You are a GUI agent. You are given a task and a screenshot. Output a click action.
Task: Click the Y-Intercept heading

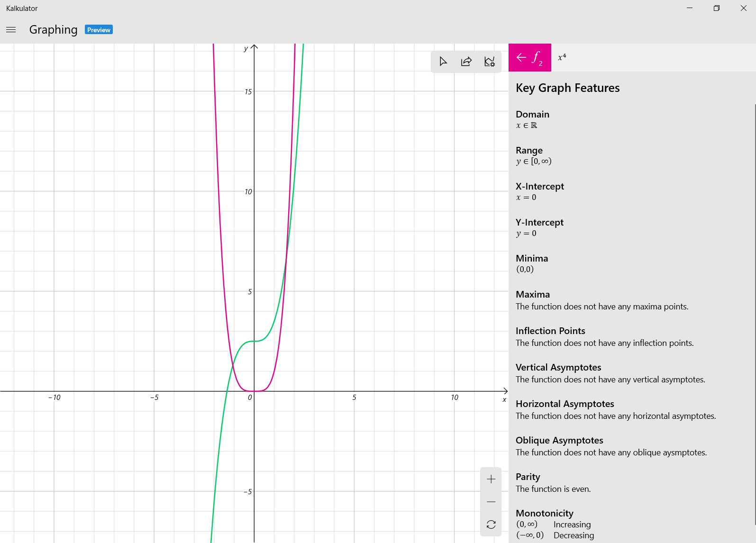(539, 222)
